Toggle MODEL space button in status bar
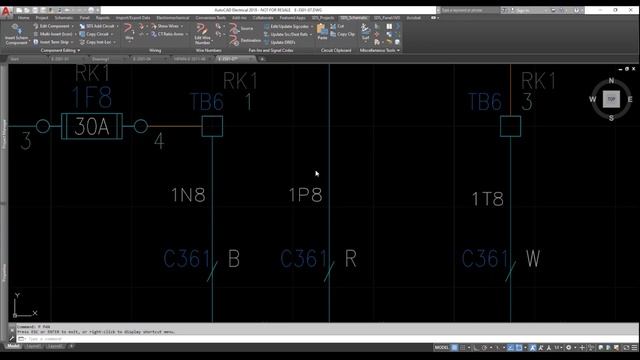 click(442, 348)
